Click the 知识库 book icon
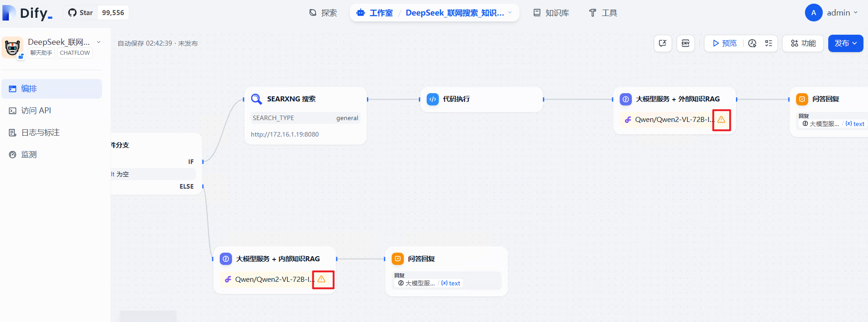Viewport: 868px width, 322px height. tap(537, 13)
